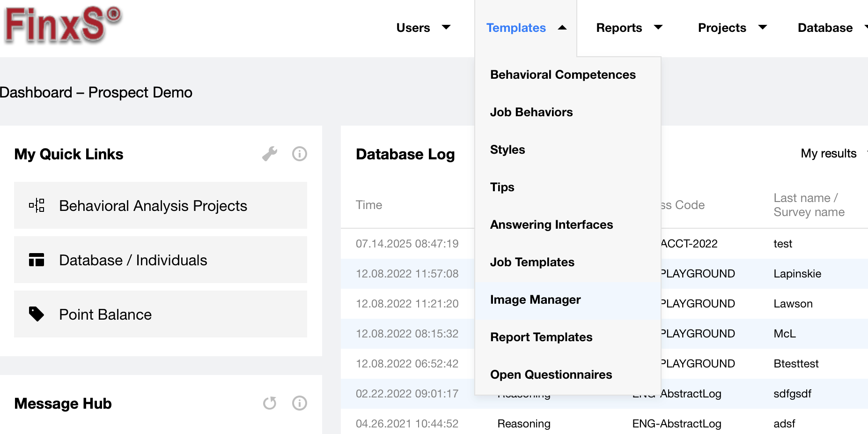Refresh the Message Hub
The height and width of the screenshot is (434, 868).
click(x=270, y=403)
